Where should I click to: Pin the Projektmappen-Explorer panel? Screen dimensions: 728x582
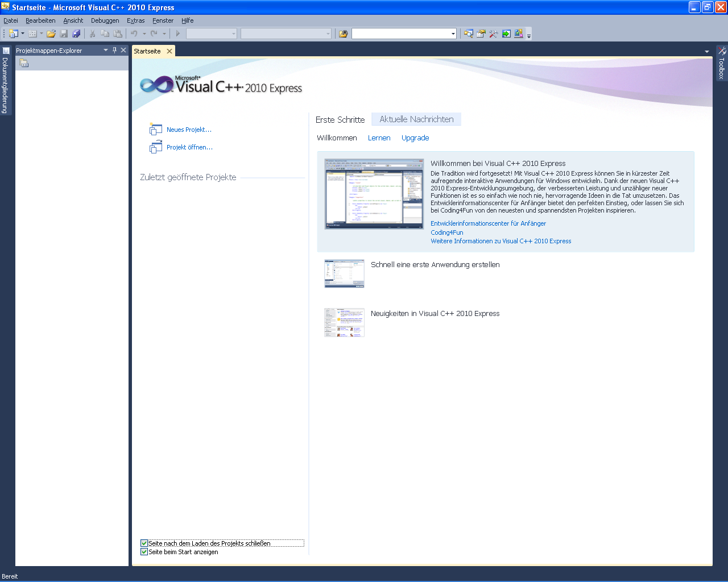tap(114, 50)
